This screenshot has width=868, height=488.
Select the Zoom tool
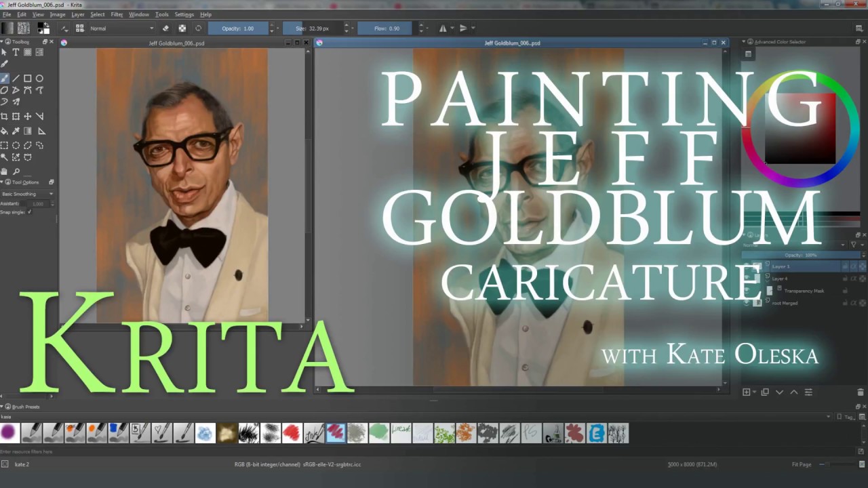tap(16, 171)
